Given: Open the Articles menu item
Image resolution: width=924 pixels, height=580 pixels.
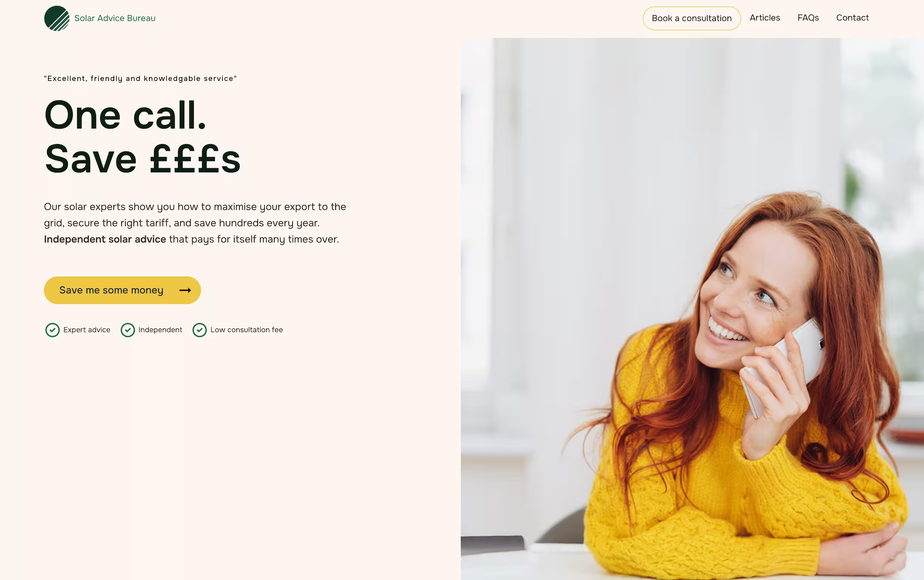Looking at the screenshot, I should pos(764,18).
